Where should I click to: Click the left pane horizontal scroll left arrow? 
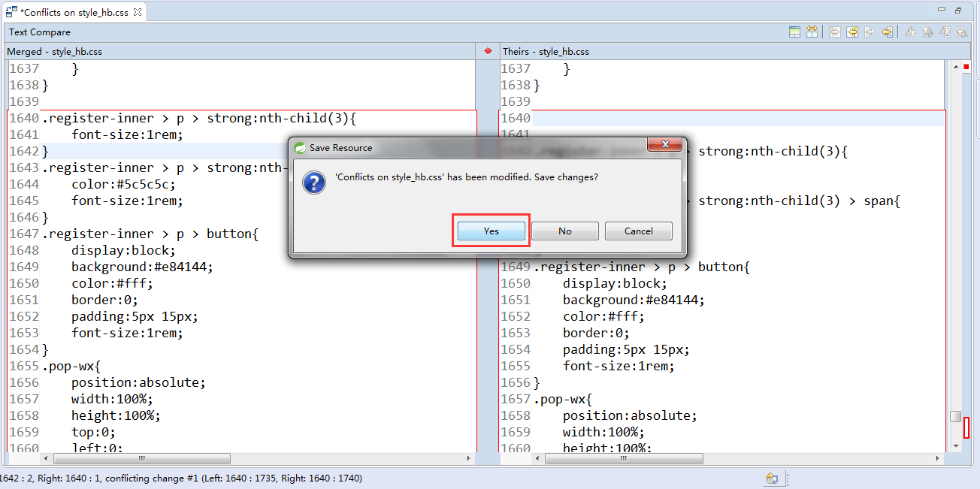pos(46,458)
